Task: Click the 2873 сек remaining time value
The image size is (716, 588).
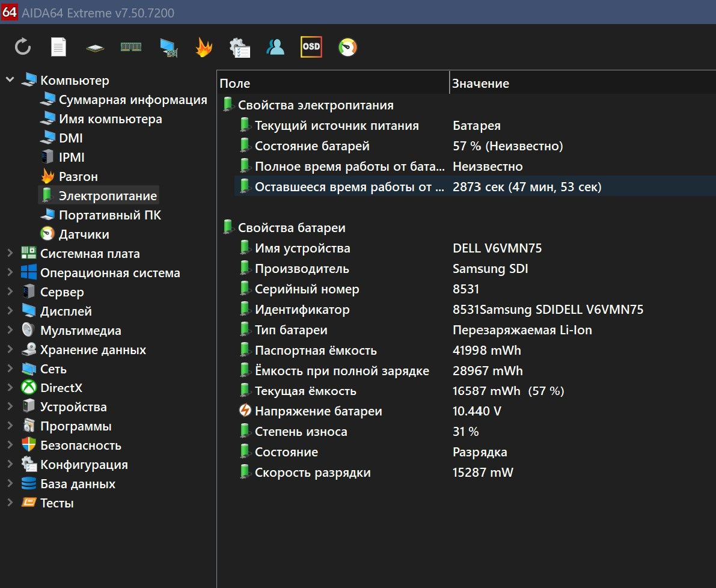Action: coord(527,187)
